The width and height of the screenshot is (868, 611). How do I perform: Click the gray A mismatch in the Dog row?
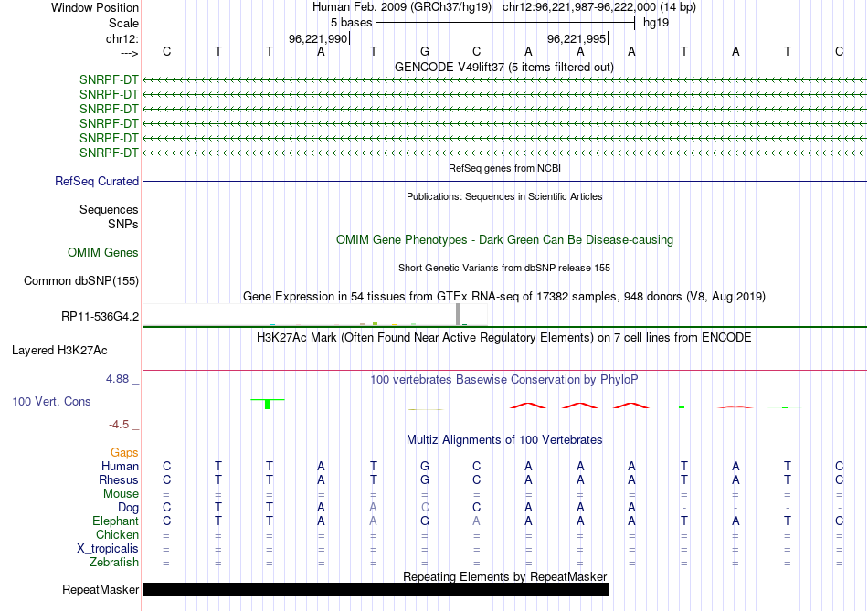[373, 508]
